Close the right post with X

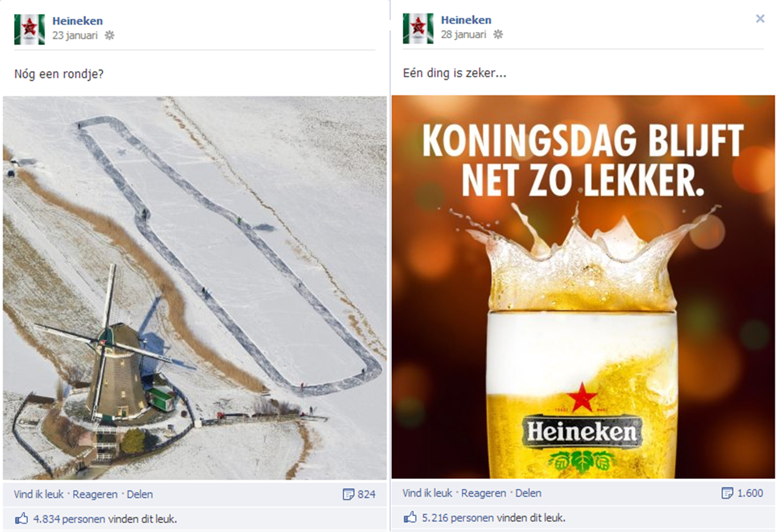point(760,19)
